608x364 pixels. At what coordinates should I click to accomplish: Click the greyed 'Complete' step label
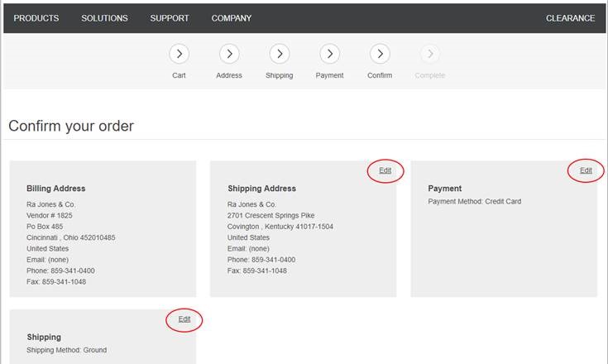(429, 75)
